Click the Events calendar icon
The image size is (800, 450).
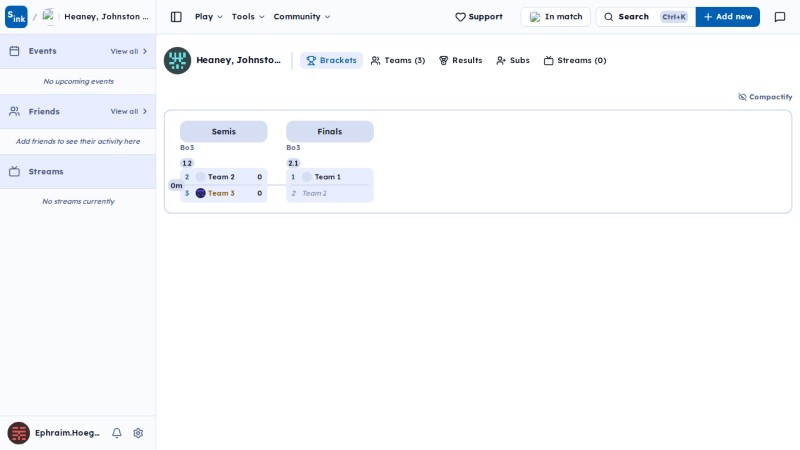14,51
